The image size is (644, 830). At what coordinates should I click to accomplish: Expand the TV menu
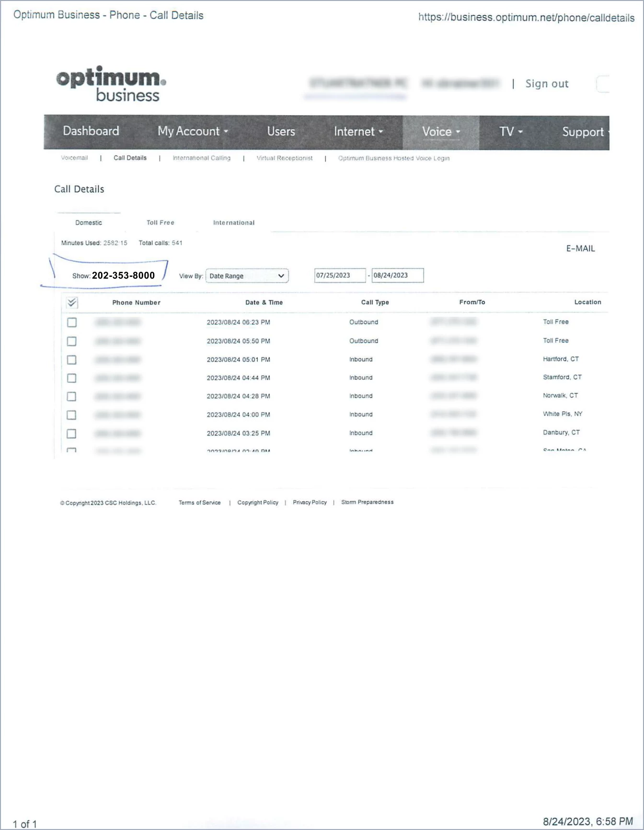[x=511, y=131]
